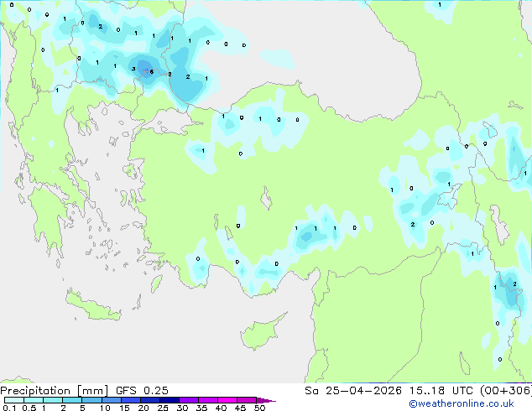This screenshot has height=411, width=532.
Task: Click the legend swatch between 5 and 10
Action: click(x=91, y=400)
